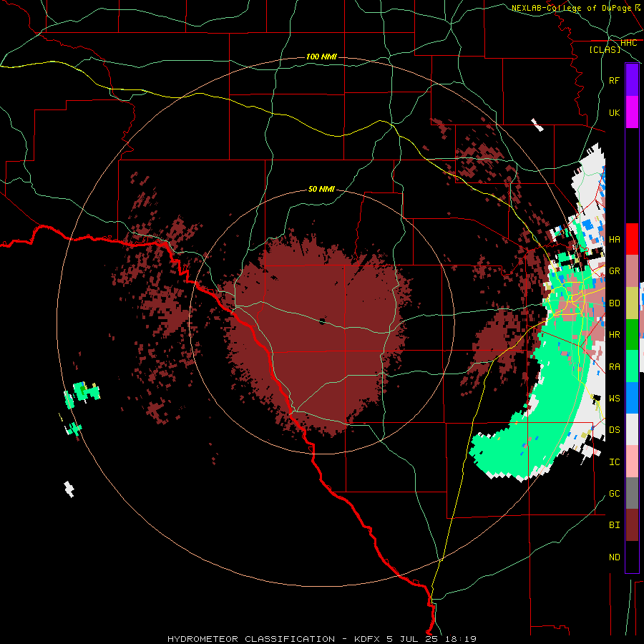Click the WS legend label text
Screen dimensions: 644x644
[614, 398]
